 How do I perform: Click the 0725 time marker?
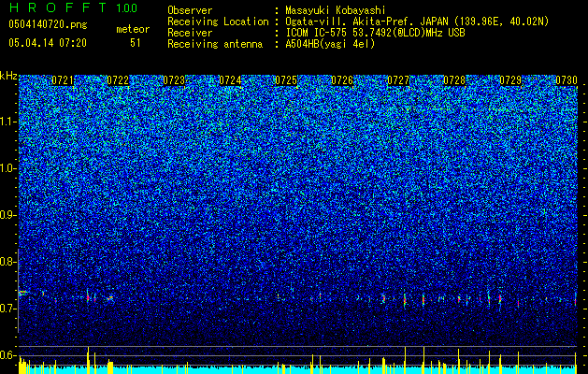click(286, 80)
